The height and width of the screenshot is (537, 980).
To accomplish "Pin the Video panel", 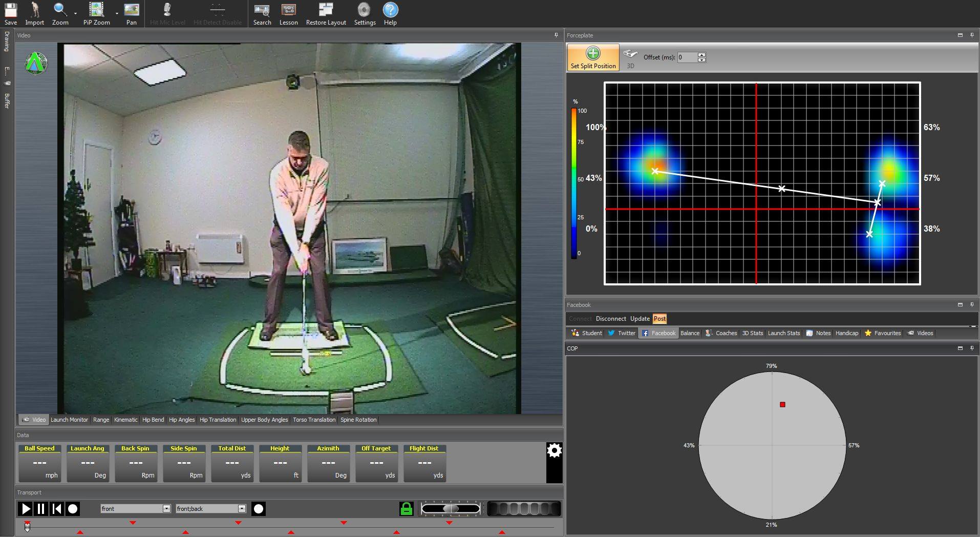I will pos(556,35).
